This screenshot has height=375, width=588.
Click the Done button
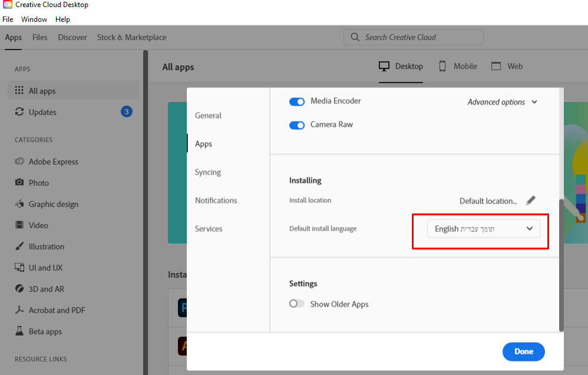524,351
